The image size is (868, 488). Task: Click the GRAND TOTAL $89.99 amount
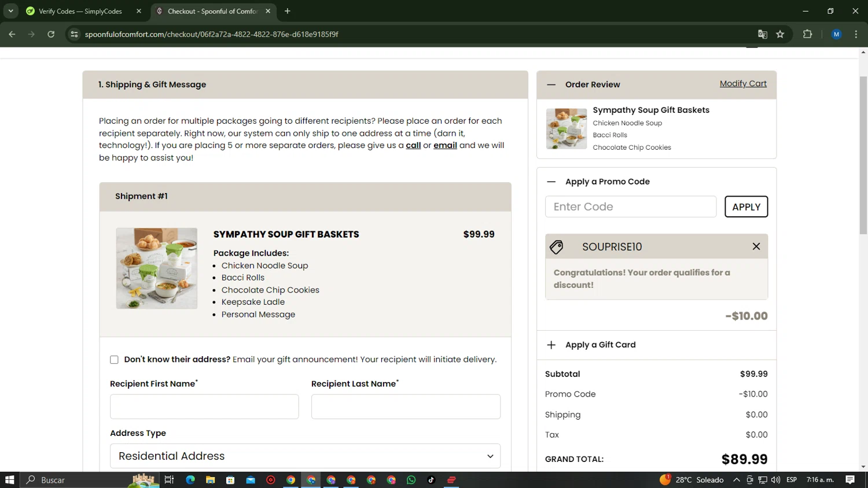click(744, 459)
